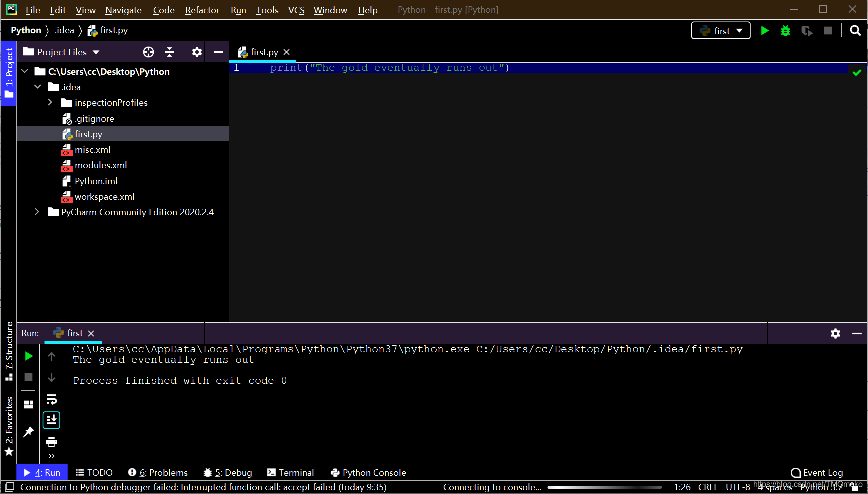Rerun 'first' with the green arrow in the Run panel
Viewport: 868px width, 494px height.
point(29,356)
